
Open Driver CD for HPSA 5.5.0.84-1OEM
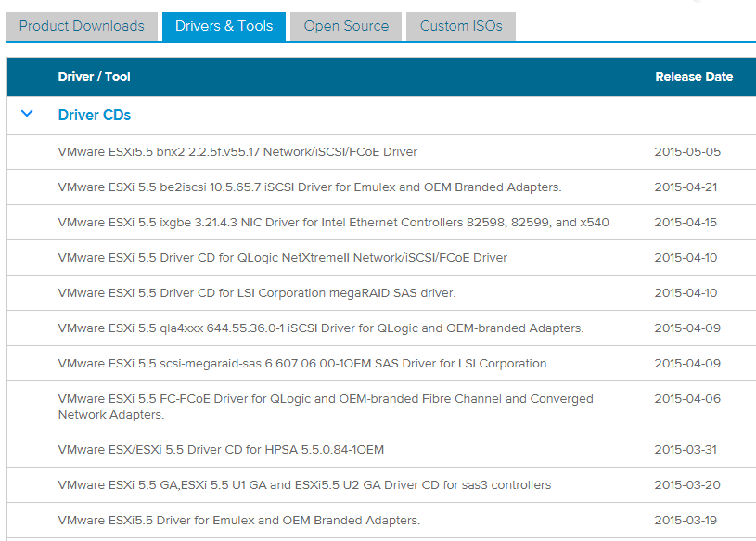coord(222,449)
